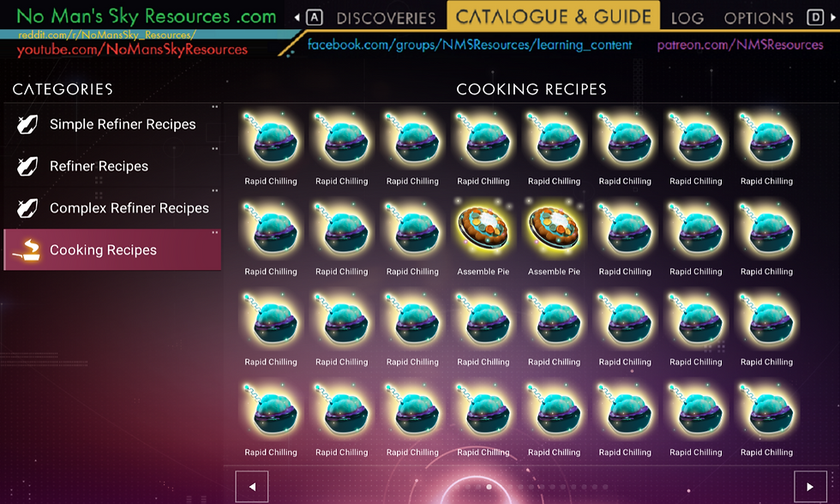Click the cooking pot icon beside Cooking Recipes
The height and width of the screenshot is (504, 840).
(27, 249)
